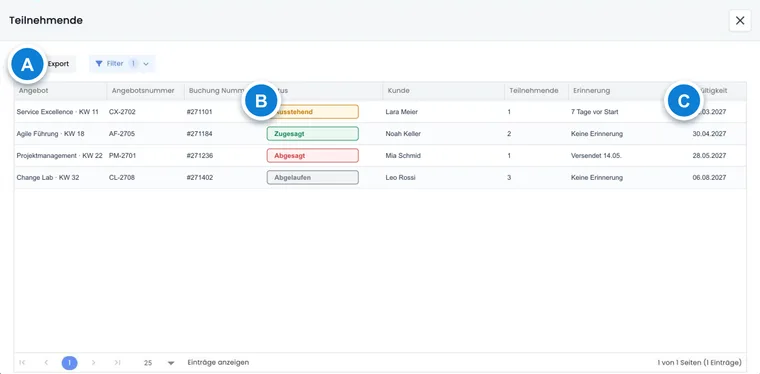
Task: Click the green Zugesagt status badge
Action: pyautogui.click(x=313, y=134)
